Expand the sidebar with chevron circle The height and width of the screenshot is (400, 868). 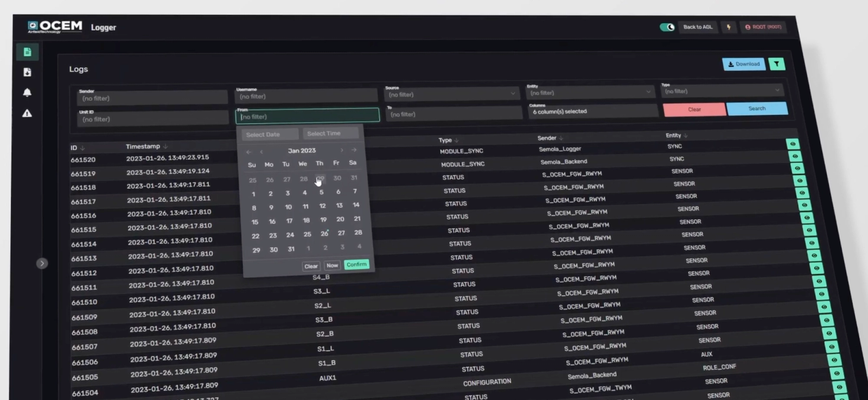coord(42,263)
